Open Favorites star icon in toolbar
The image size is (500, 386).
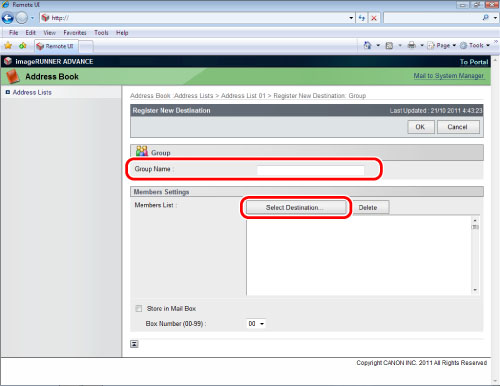(x=8, y=46)
